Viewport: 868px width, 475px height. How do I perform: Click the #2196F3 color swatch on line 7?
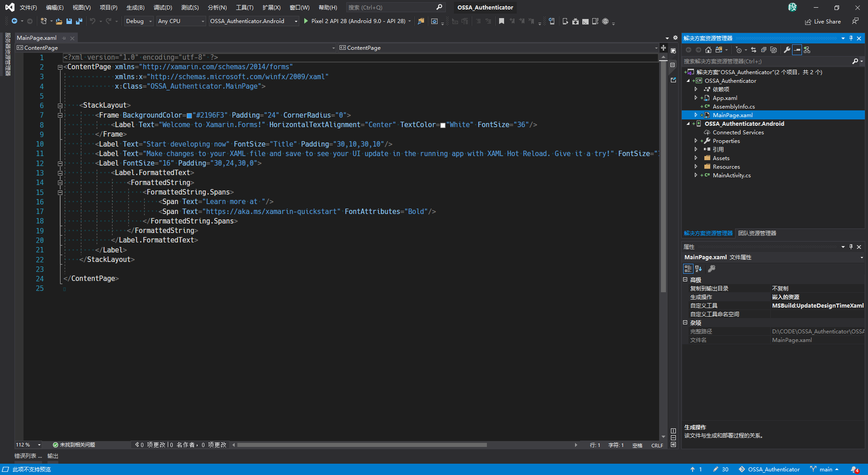tap(189, 116)
